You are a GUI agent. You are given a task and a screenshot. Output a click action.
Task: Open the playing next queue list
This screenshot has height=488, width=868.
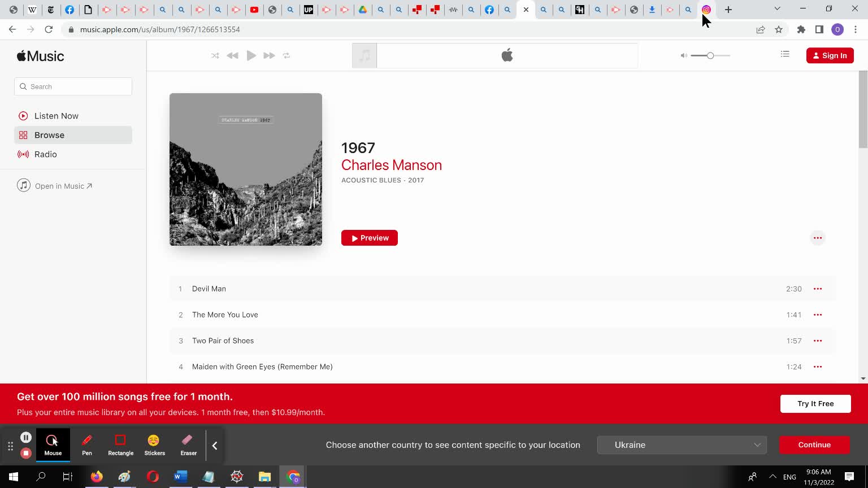tap(785, 54)
